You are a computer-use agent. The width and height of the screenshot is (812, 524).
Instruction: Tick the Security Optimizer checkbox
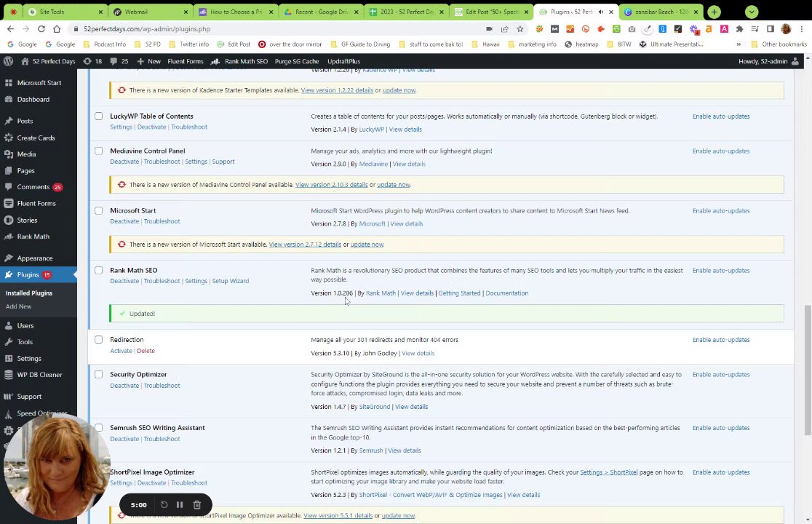(98, 374)
